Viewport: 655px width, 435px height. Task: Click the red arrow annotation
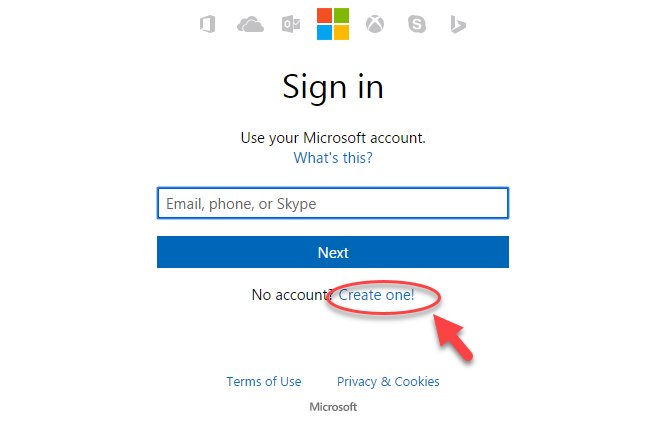point(453,337)
